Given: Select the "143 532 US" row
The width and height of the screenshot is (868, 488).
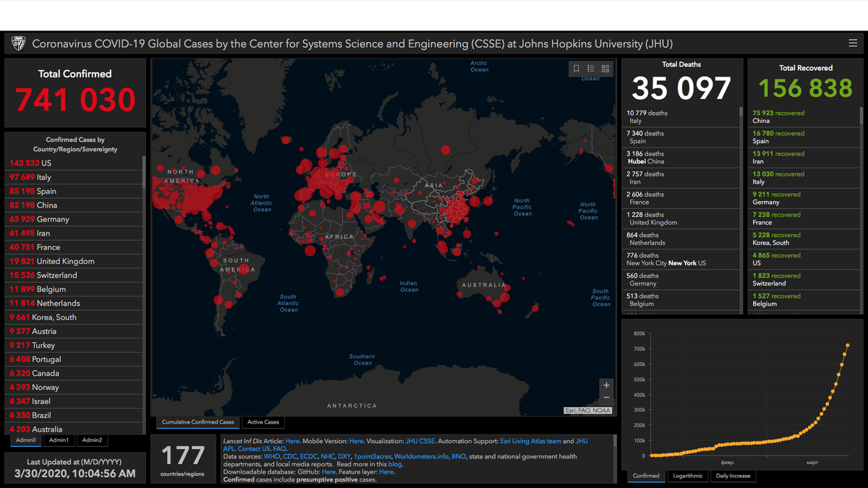Looking at the screenshot, I should (75, 163).
